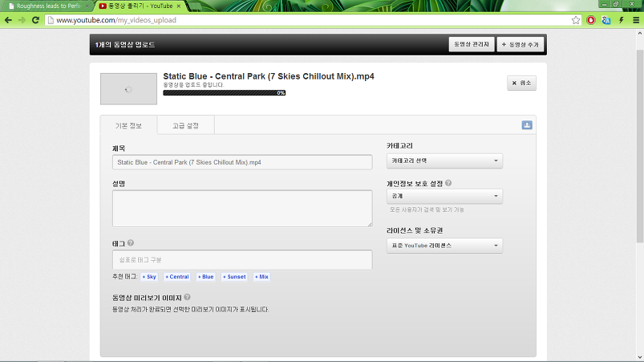Click the thumbnail processing notice text
This screenshot has width=644, height=362.
tap(191, 309)
